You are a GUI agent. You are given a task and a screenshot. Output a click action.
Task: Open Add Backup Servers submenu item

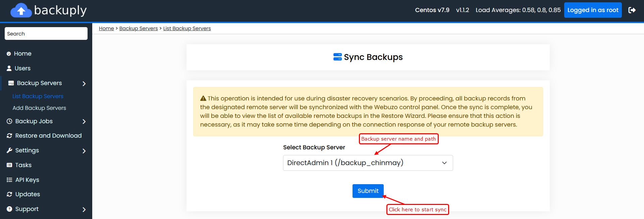(39, 108)
